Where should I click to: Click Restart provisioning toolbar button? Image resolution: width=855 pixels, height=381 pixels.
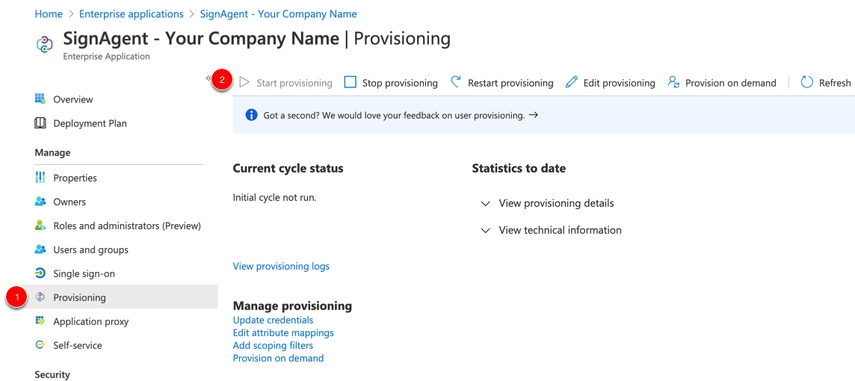point(502,83)
